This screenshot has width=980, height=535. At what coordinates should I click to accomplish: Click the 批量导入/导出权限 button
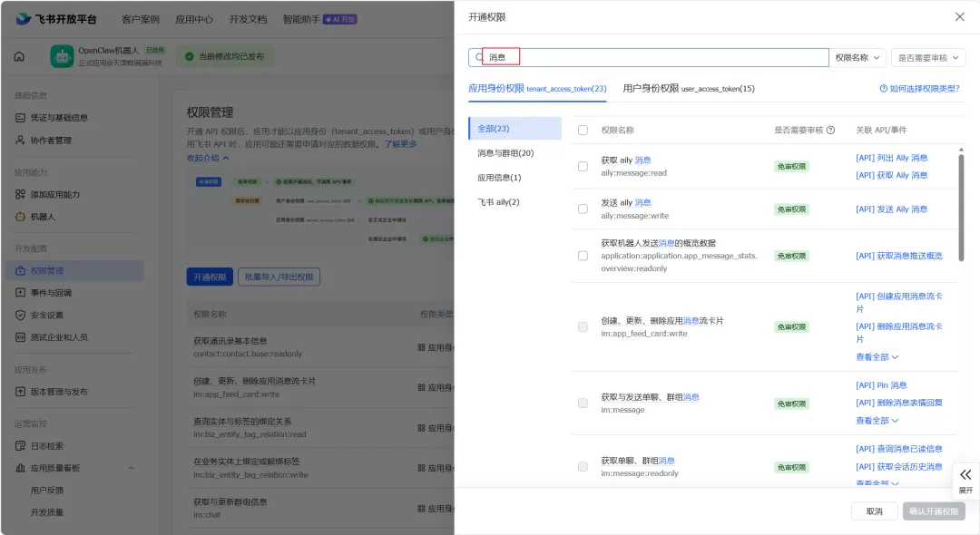pyautogui.click(x=279, y=277)
